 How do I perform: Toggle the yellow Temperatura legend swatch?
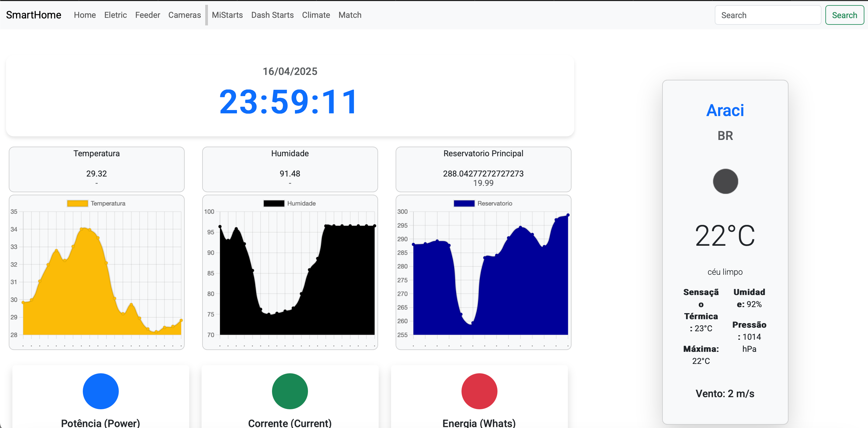pyautogui.click(x=77, y=203)
